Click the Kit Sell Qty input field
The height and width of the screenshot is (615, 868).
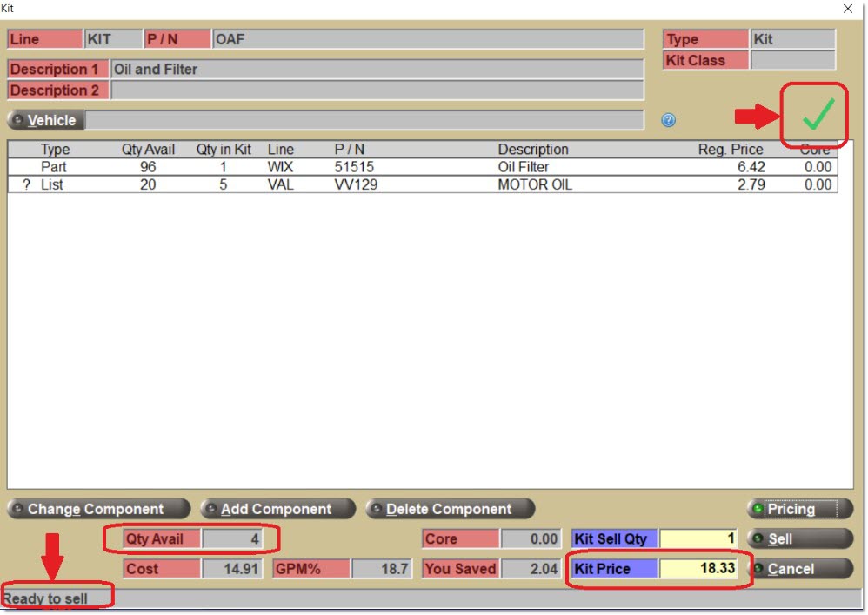(x=698, y=538)
